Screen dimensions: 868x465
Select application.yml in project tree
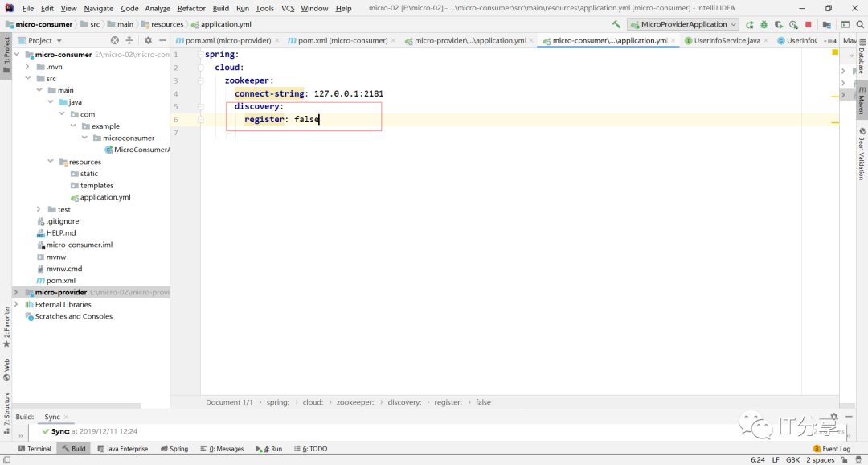pyautogui.click(x=105, y=197)
